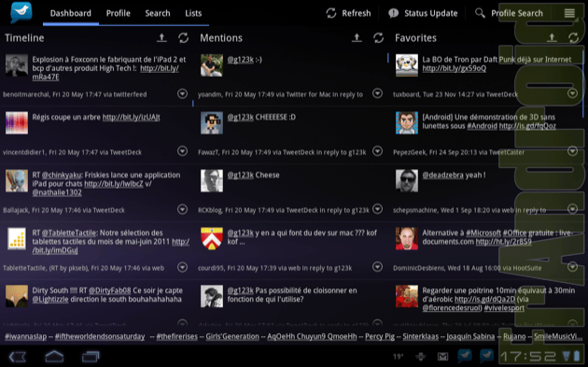Open Cheese mention from RCKblog

(x=254, y=176)
